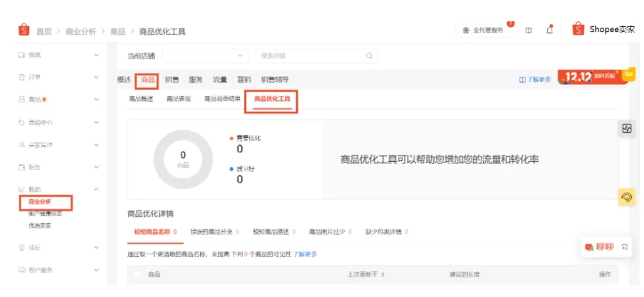This screenshot has height=297, width=644.
Task: Open the 商品诊断结果 sub-tab
Action: coord(222,99)
